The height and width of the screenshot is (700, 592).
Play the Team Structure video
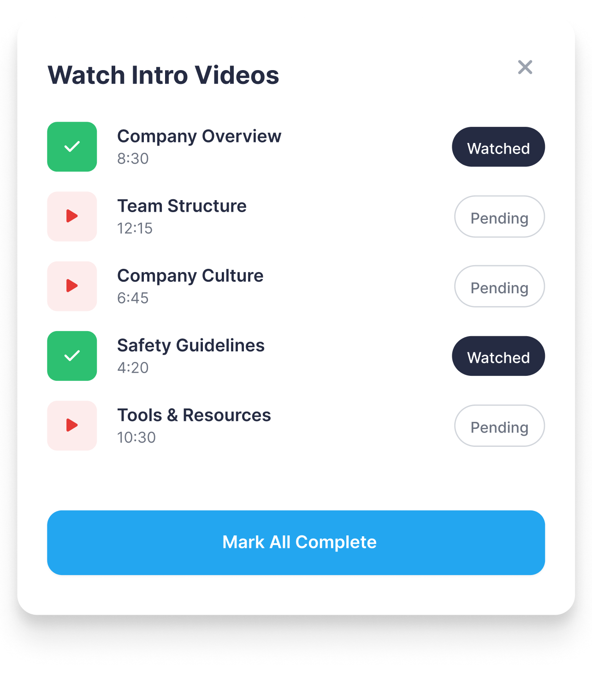(72, 216)
